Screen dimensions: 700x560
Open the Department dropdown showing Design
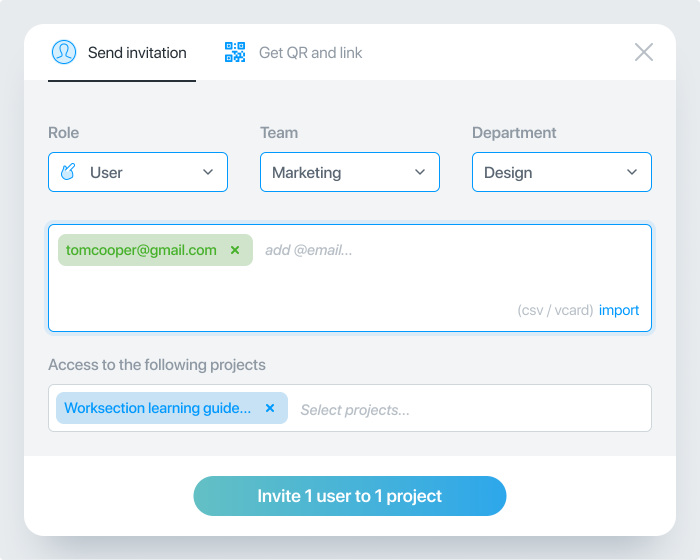tap(562, 172)
